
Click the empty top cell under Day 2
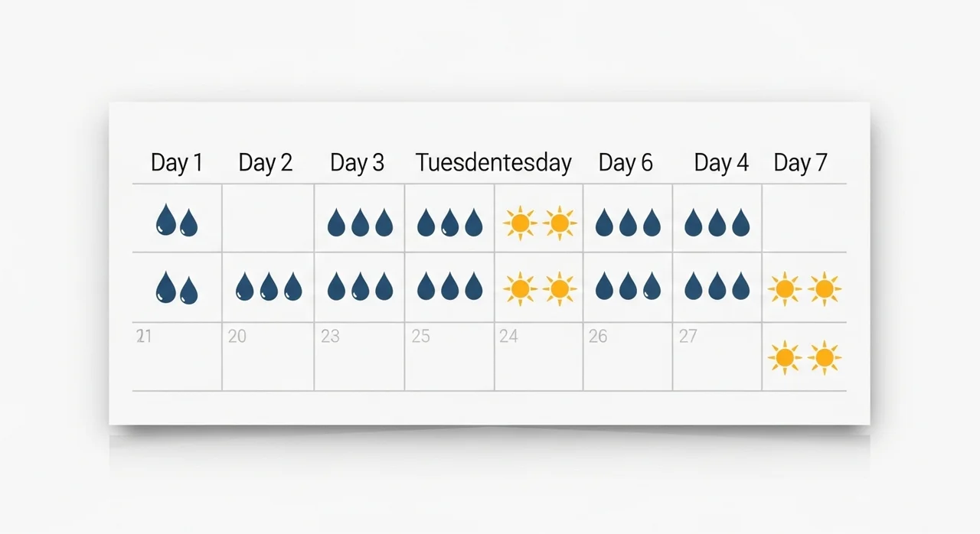point(268,218)
